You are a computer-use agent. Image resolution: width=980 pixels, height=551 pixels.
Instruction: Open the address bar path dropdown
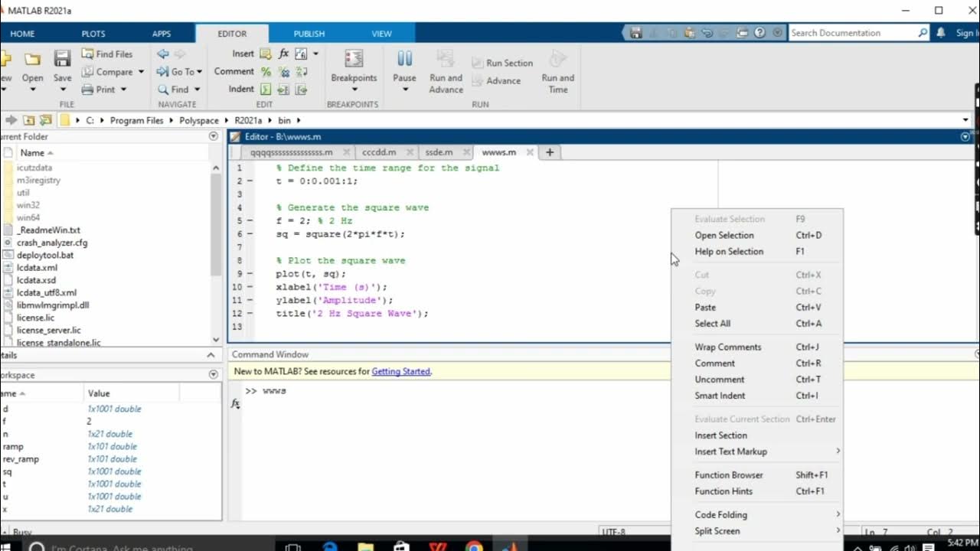coord(965,120)
